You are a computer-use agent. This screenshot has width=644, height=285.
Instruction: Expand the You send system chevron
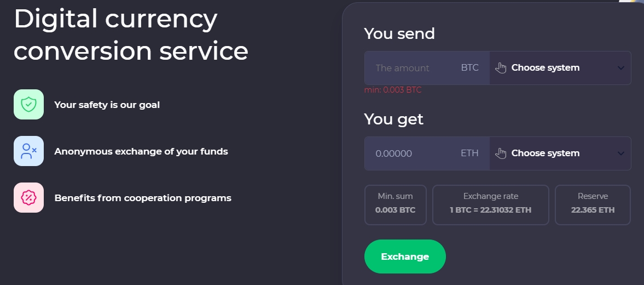621,68
